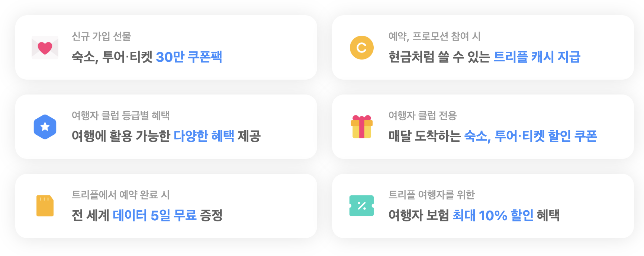The height and width of the screenshot is (256, 644).
Task: Click the teal percent coupon ticket icon
Action: point(361,206)
